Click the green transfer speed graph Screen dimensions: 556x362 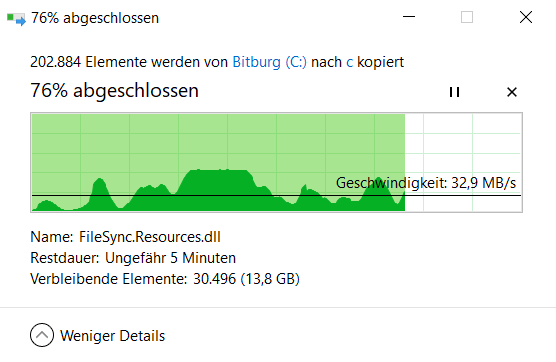coord(218,162)
